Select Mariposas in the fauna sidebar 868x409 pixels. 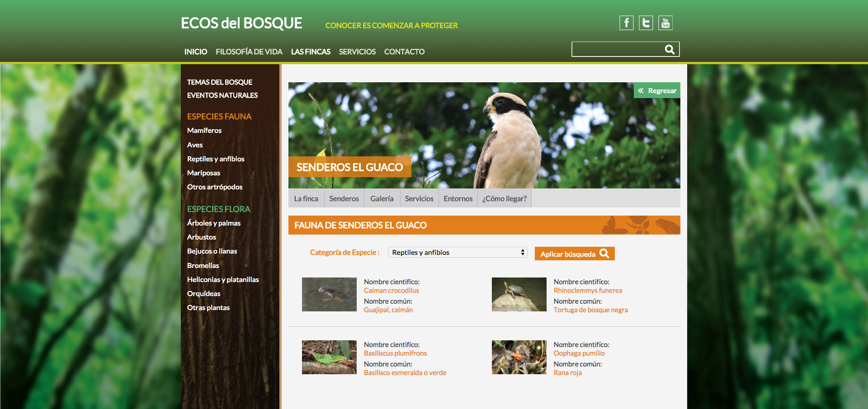coord(203,173)
